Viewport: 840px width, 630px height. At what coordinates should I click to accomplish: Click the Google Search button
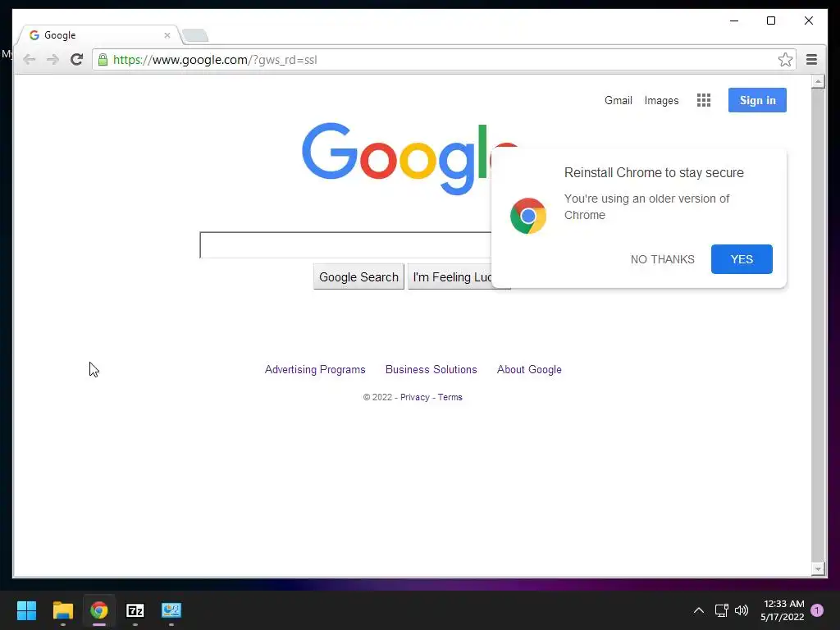[x=358, y=276]
